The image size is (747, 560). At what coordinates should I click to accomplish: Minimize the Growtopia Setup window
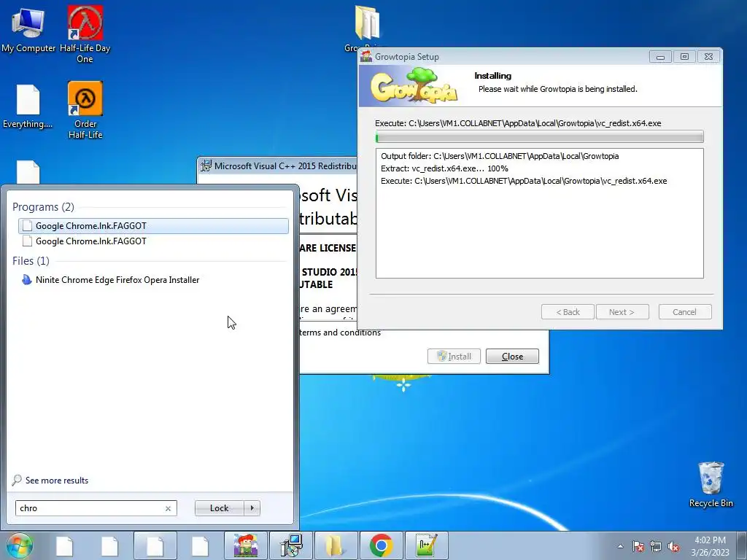click(660, 57)
